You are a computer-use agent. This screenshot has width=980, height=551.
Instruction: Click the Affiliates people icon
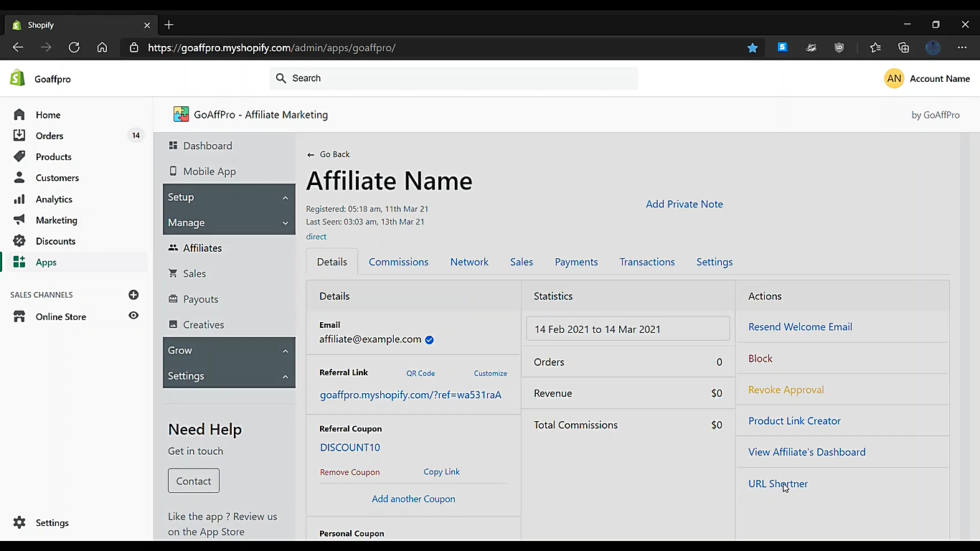173,248
